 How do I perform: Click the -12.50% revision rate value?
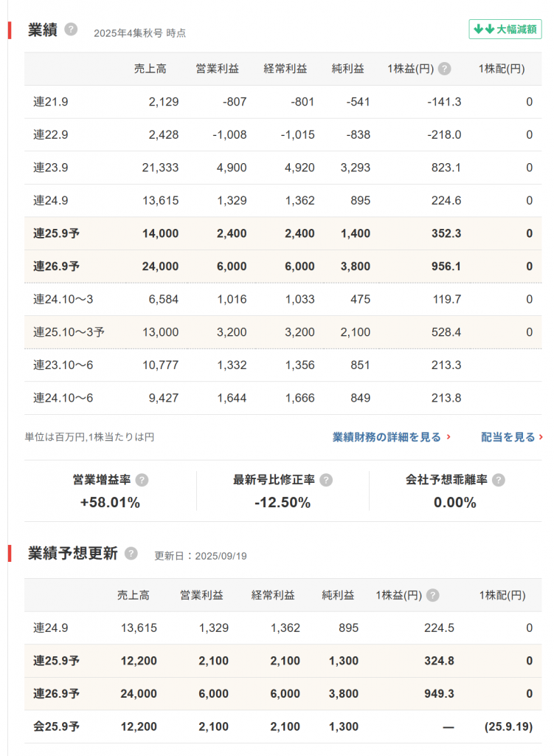pos(283,503)
